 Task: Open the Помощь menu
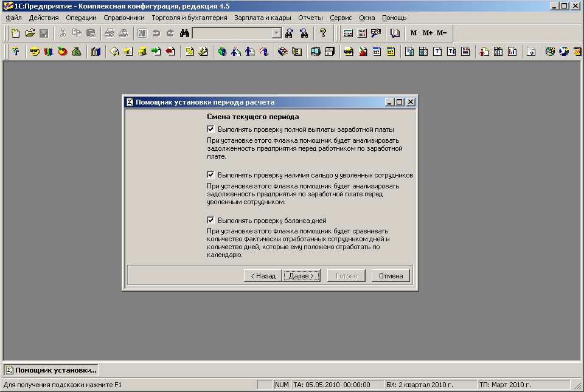point(394,18)
